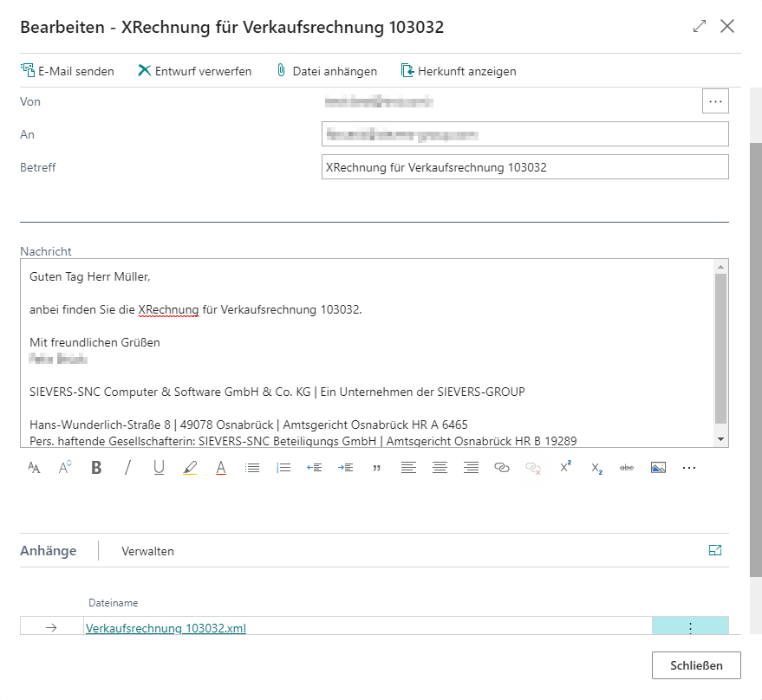This screenshot has width=762, height=700.
Task: Toggle subscript formatting
Action: (x=596, y=468)
